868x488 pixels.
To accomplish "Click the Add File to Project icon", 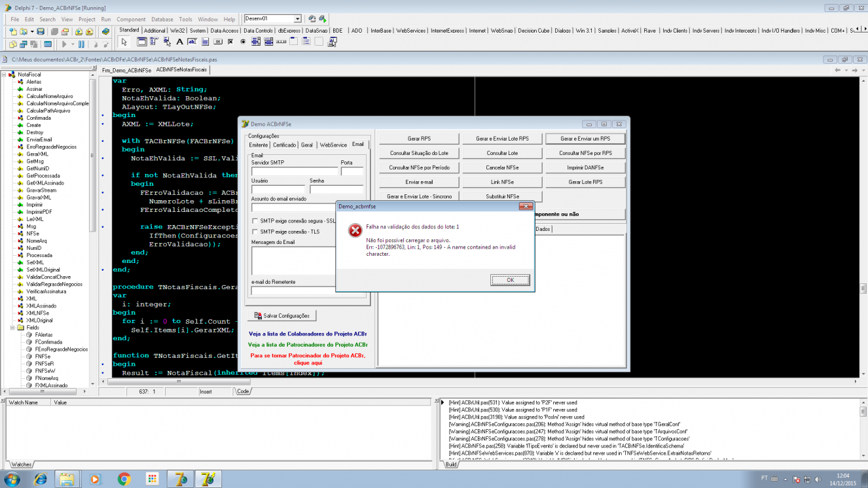I will pyautogui.click(x=79, y=31).
